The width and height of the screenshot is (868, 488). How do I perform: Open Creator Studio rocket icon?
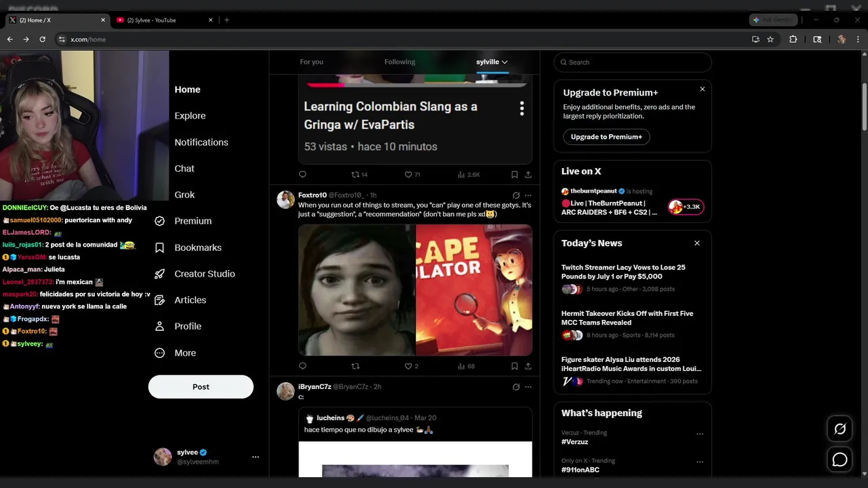point(160,274)
